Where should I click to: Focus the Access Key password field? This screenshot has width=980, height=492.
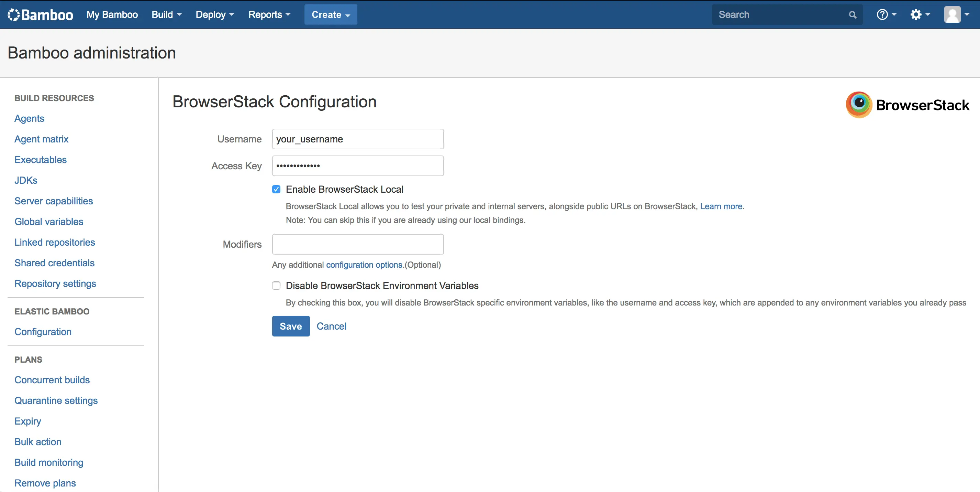click(x=358, y=165)
